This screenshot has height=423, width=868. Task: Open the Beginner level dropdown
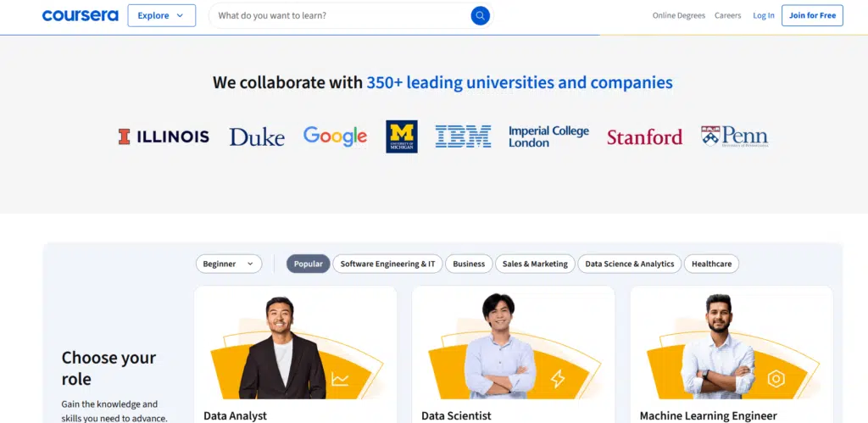(x=228, y=264)
